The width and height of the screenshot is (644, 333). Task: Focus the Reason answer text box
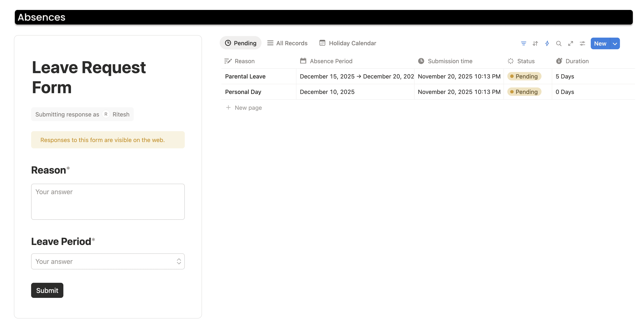point(108,201)
